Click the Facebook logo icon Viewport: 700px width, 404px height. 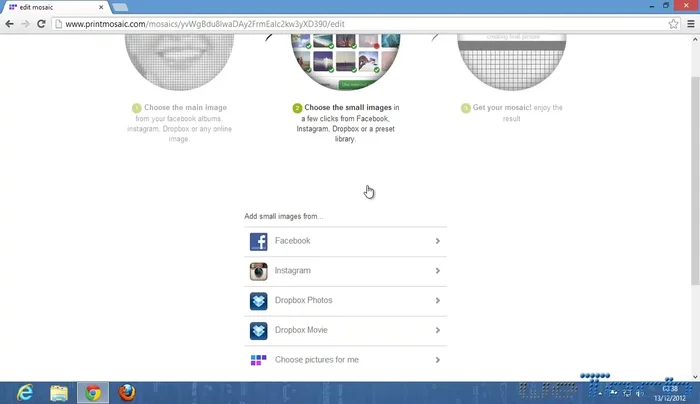click(x=258, y=241)
